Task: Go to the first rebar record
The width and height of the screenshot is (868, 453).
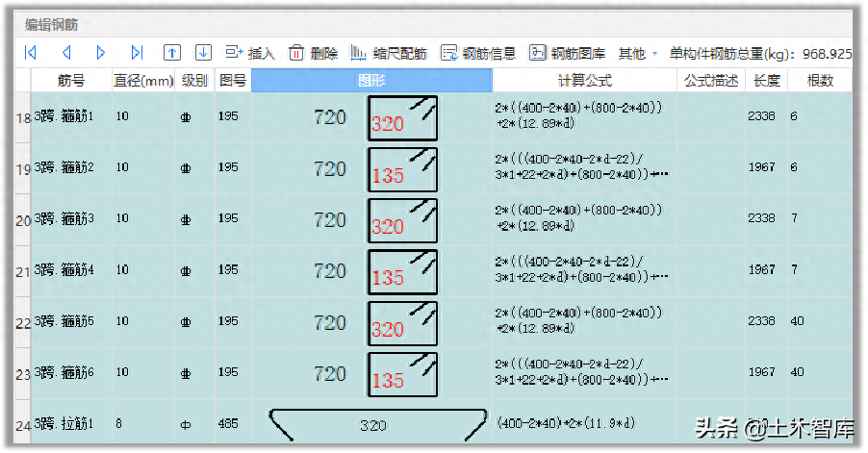Action: coord(31,53)
